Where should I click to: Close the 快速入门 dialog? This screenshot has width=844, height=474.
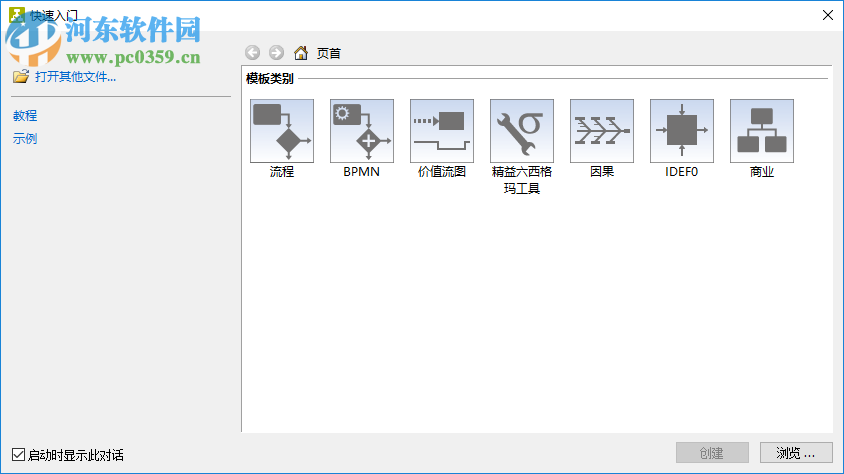click(x=828, y=15)
